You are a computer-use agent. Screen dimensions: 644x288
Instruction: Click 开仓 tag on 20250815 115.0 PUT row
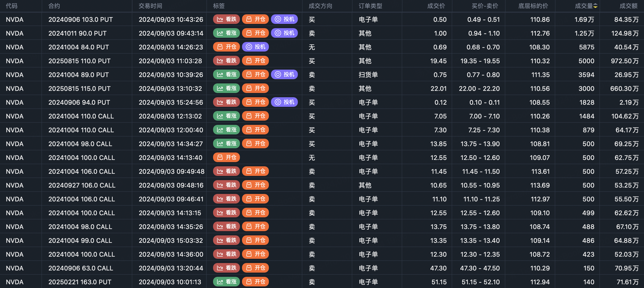point(256,88)
